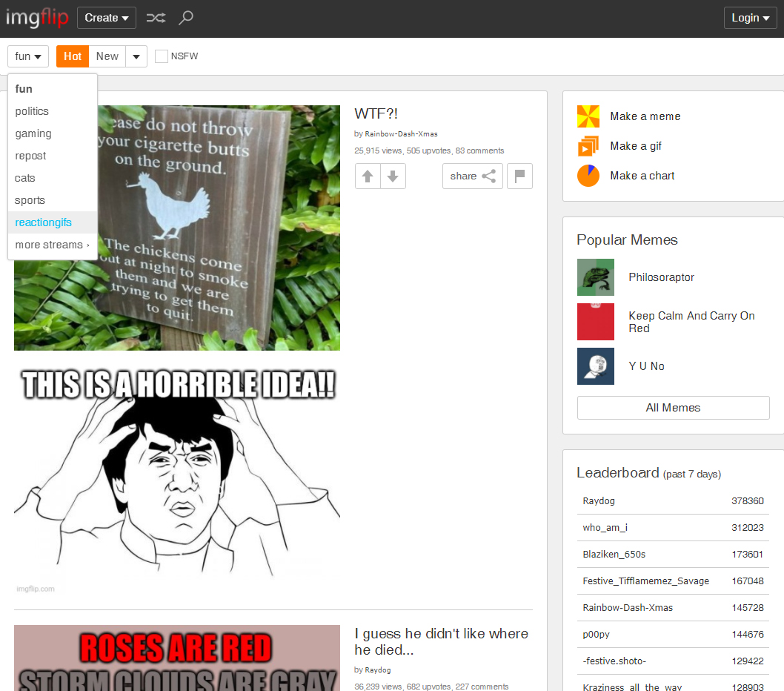Open who_am_i on the leaderboard

(605, 527)
